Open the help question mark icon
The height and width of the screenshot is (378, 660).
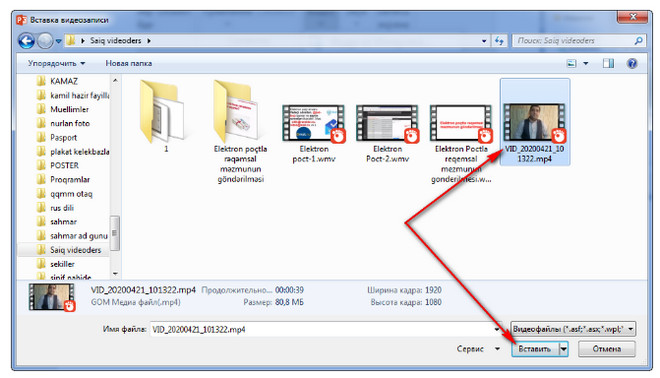tap(632, 64)
